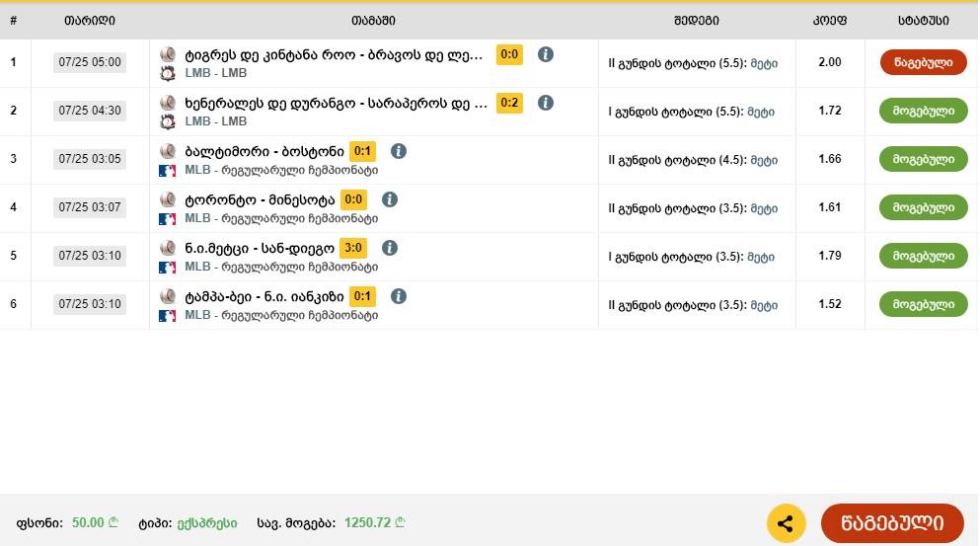Click the yellow share icon button
This screenshot has height=546, width=980.
(x=786, y=523)
